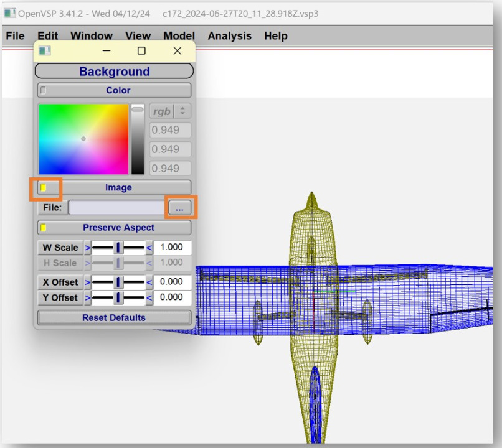Click the Background dialog window icon
This screenshot has width=502, height=448.
point(45,51)
